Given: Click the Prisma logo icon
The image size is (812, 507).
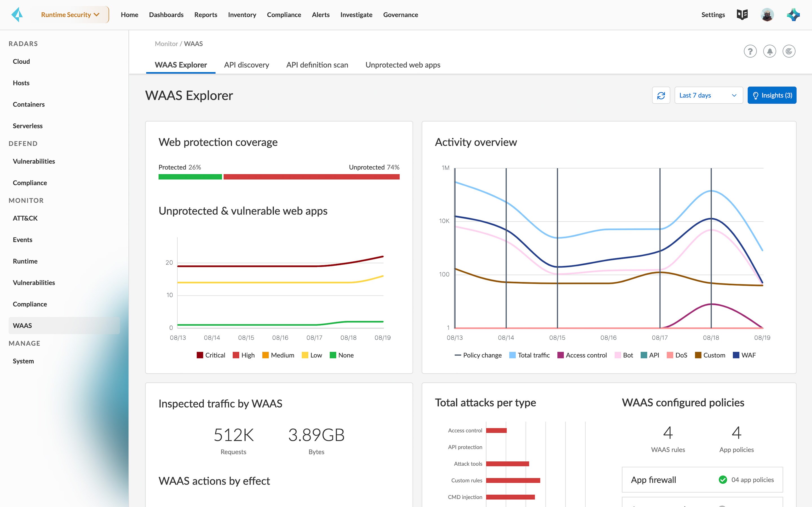Looking at the screenshot, I should pyautogui.click(x=17, y=15).
